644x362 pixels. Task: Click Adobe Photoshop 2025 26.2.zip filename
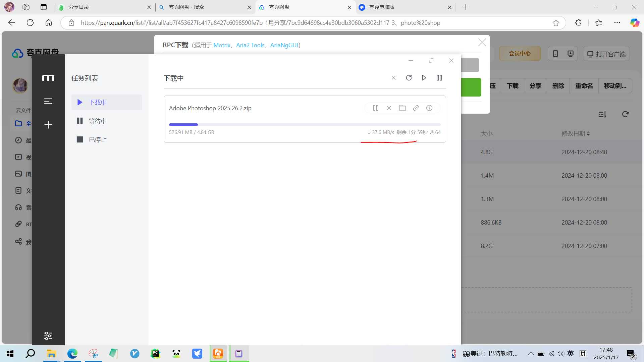coord(210,108)
